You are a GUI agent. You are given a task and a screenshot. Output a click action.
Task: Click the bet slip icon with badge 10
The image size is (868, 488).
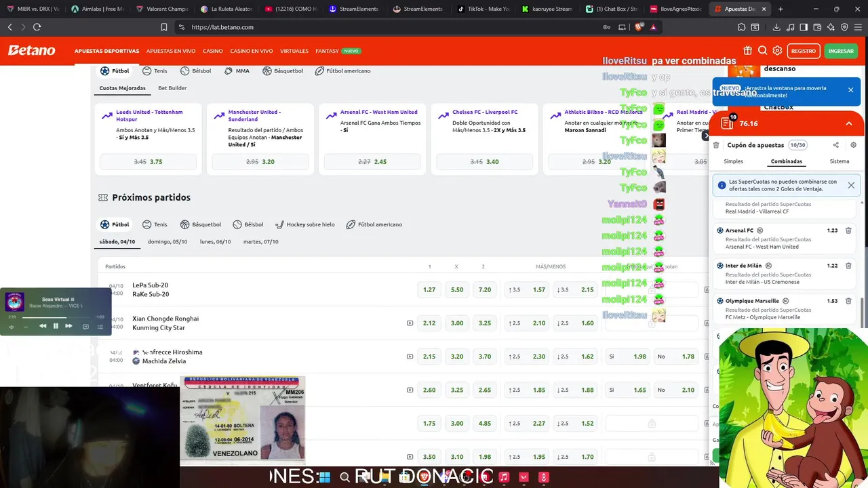click(x=727, y=123)
